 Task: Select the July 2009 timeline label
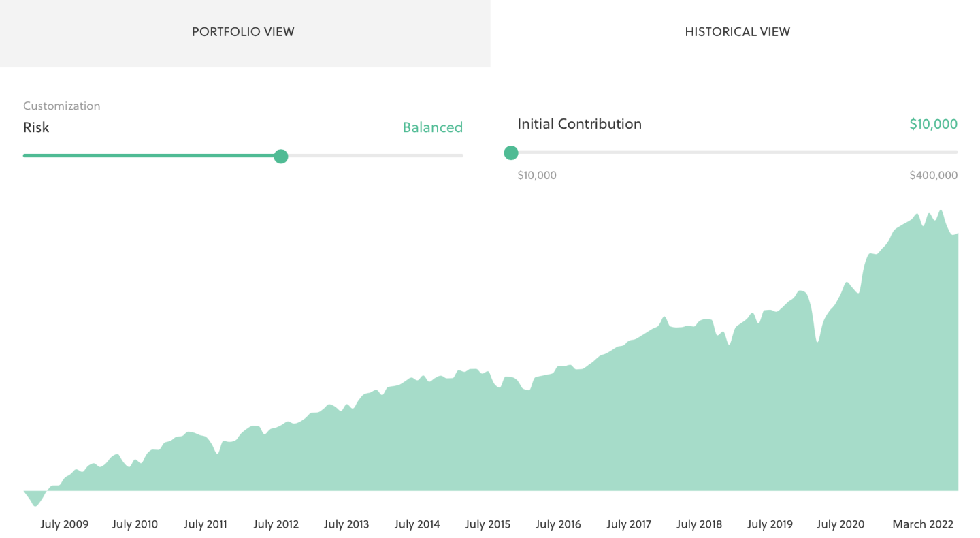tap(65, 524)
